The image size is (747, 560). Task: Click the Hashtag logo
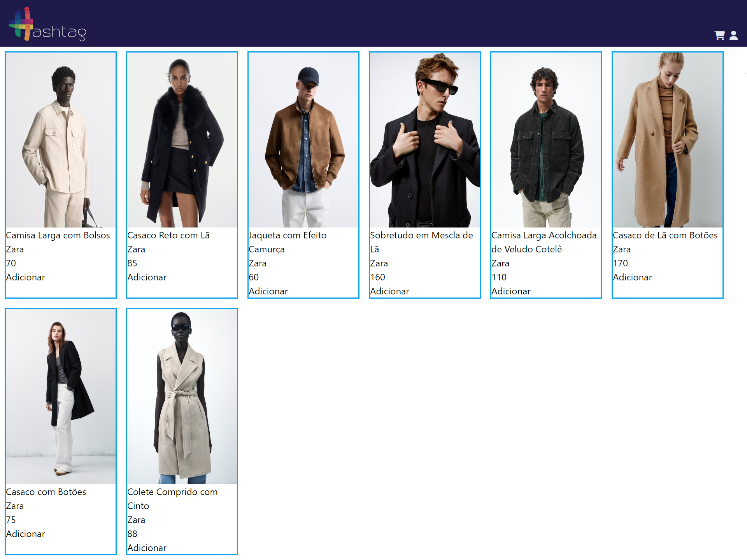(47, 24)
